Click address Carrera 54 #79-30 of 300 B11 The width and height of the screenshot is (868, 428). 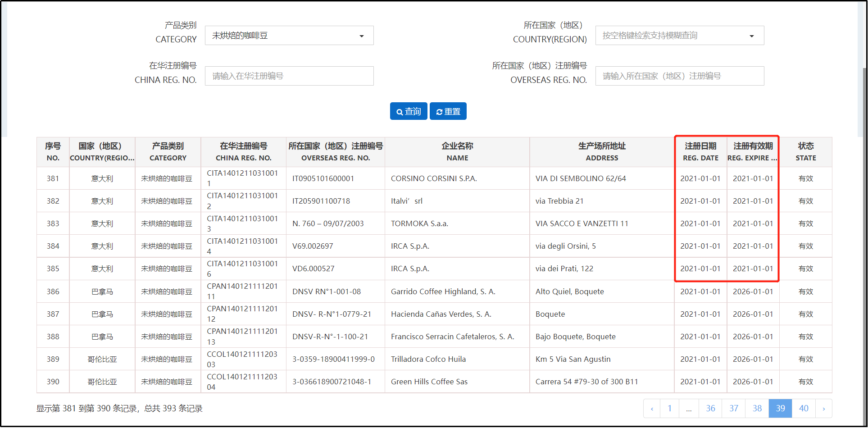tap(586, 382)
